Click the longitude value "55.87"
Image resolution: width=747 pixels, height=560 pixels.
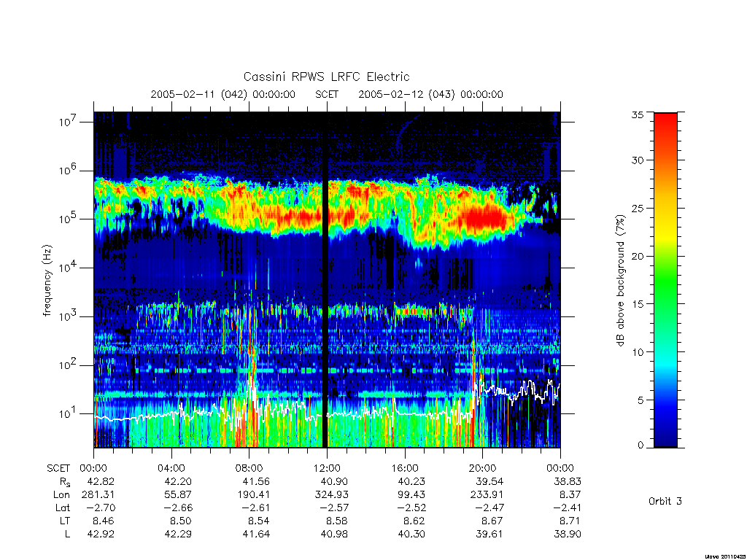(x=178, y=495)
